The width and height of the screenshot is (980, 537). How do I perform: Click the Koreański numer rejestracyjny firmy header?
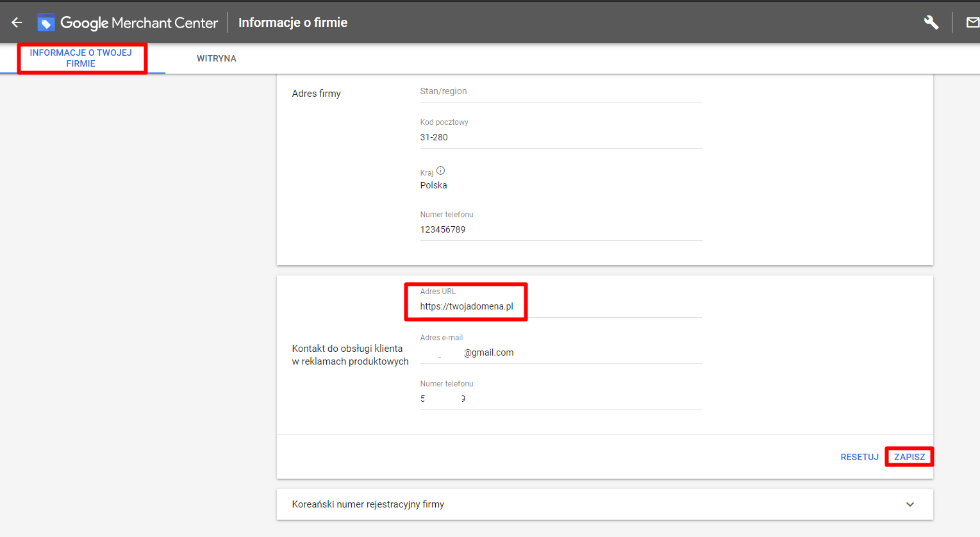[368, 504]
